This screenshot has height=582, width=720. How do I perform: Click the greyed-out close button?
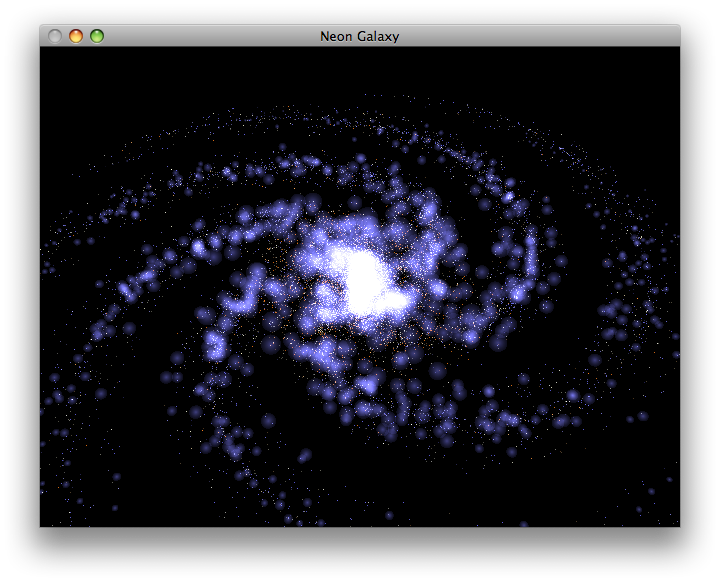pos(55,36)
